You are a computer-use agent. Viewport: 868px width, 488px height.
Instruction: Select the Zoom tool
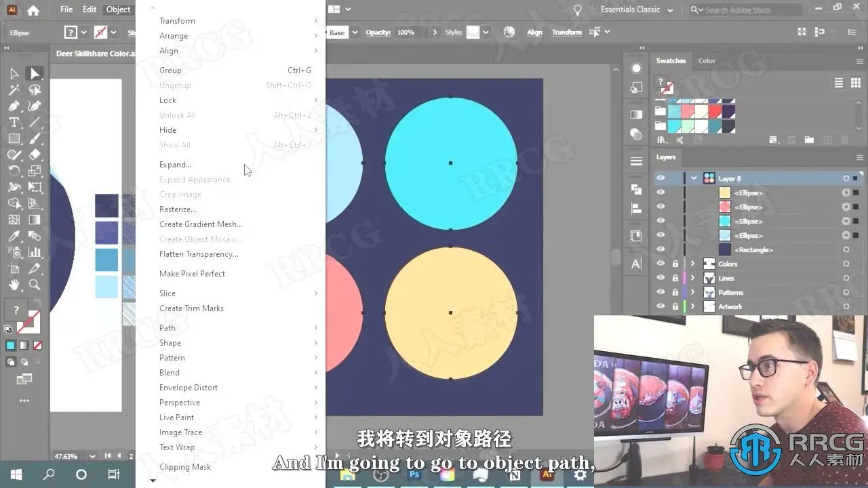[x=35, y=285]
